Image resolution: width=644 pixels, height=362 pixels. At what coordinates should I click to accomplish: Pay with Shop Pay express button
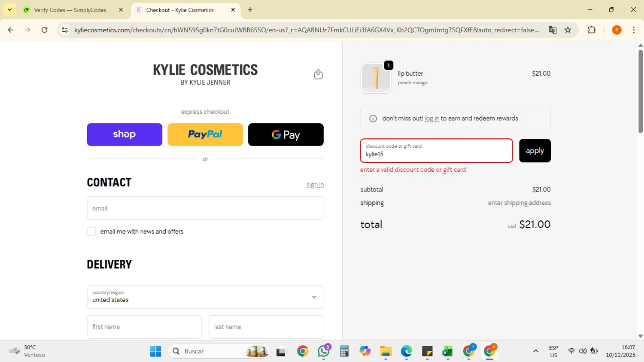(125, 134)
